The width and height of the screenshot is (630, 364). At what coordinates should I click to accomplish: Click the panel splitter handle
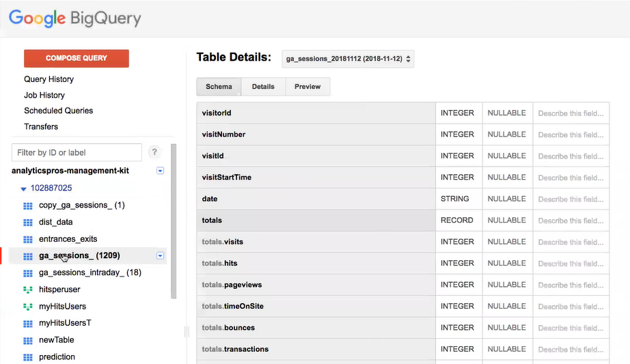pyautogui.click(x=187, y=331)
